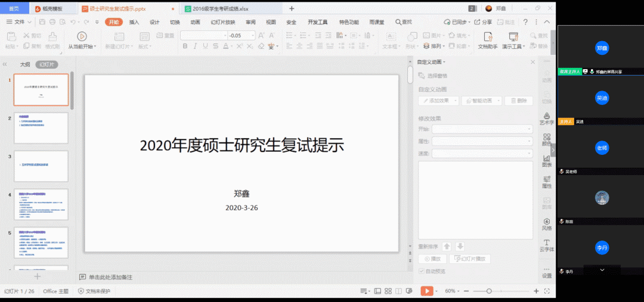Switch to 幻灯片 thumbnail view
The height and width of the screenshot is (302, 644).
pos(47,64)
